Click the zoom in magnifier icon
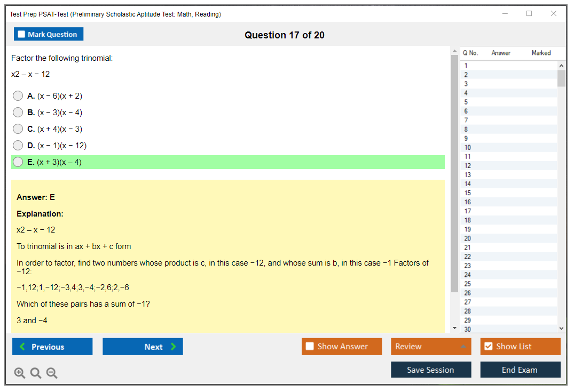Image resolution: width=574 pixels, height=392 pixels. 20,373
